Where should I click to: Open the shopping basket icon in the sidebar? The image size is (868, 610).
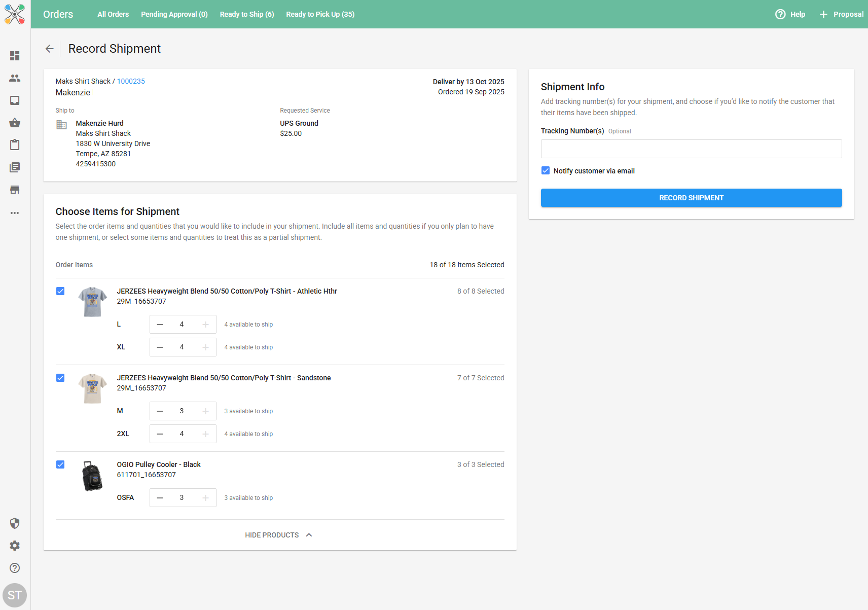pyautogui.click(x=15, y=123)
